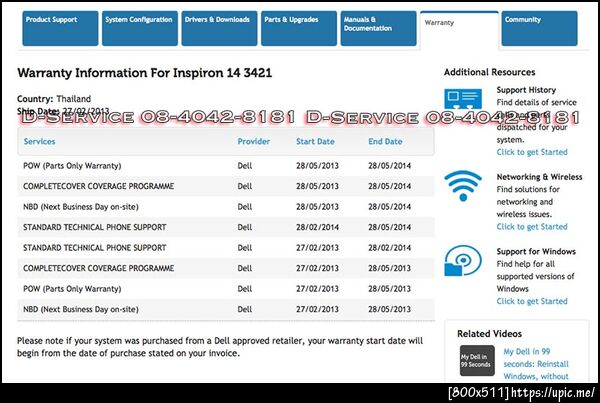Screen dimensions: 600x403
Task: Click the Additional Resources heading
Action: point(489,72)
